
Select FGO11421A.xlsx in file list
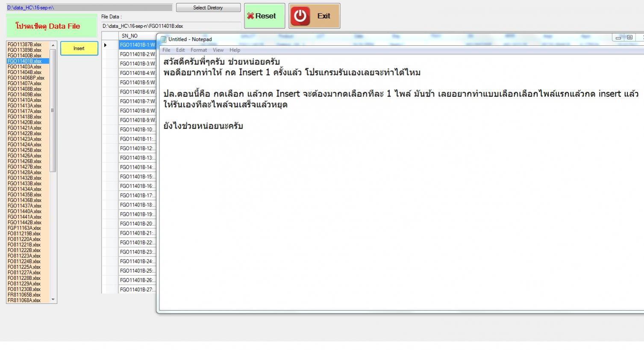pyautogui.click(x=25, y=128)
